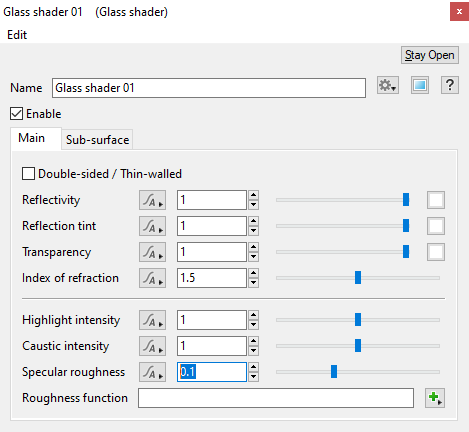Click the Name field text box

[x=209, y=88]
